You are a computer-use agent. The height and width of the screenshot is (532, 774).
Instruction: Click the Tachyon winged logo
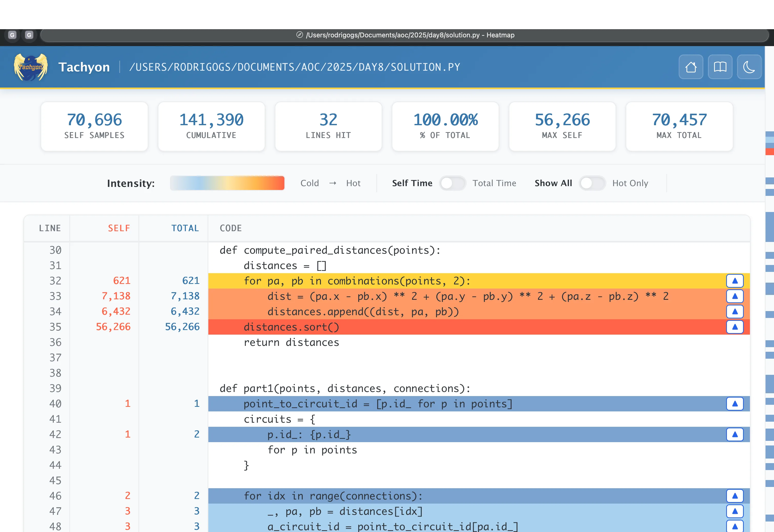(30, 67)
